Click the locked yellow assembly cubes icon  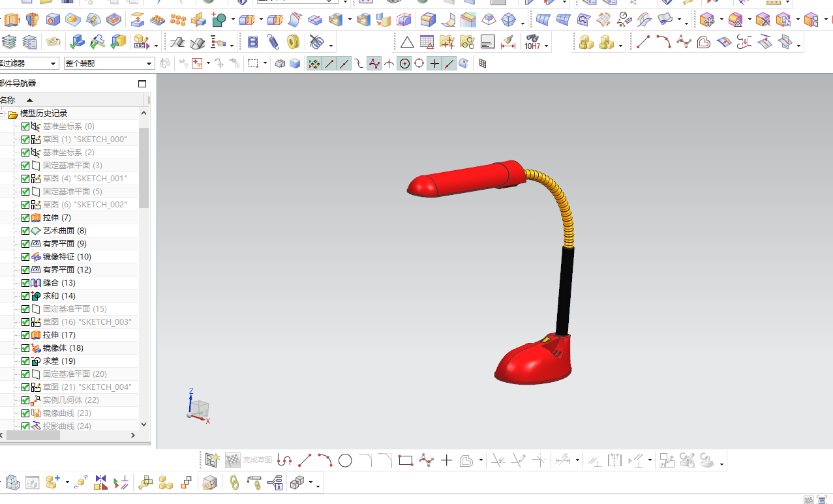point(586,42)
